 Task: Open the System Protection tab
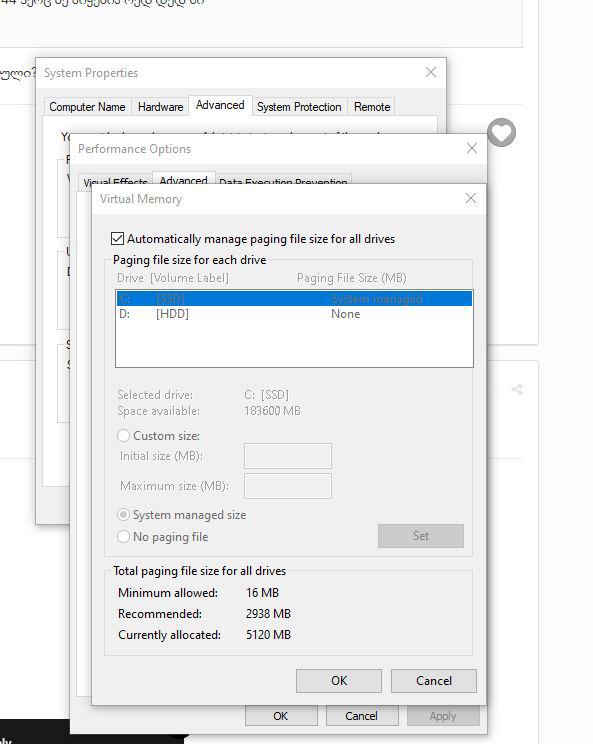coord(299,107)
